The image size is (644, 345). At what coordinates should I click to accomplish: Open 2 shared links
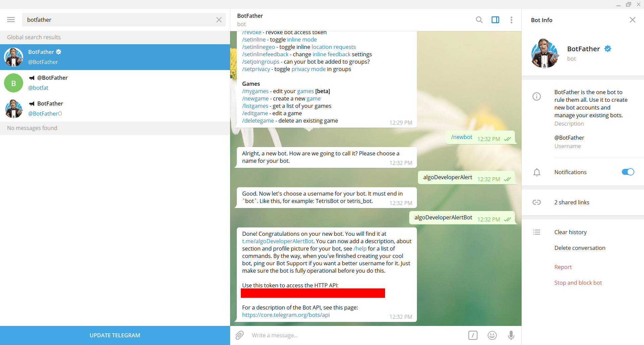pos(572,202)
